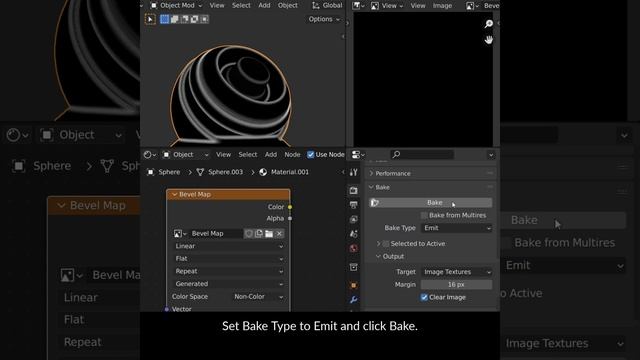Open the Modifiers wrench tab icon

[x=353, y=300]
